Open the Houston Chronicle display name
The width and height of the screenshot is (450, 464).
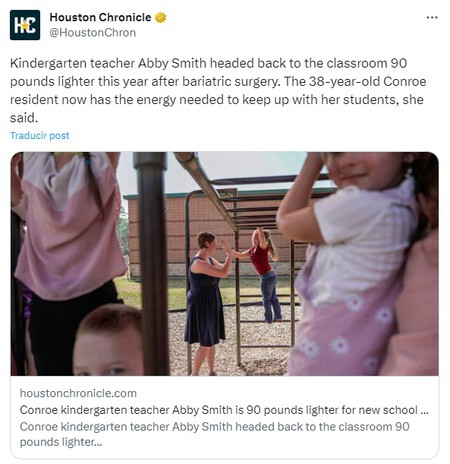100,17
